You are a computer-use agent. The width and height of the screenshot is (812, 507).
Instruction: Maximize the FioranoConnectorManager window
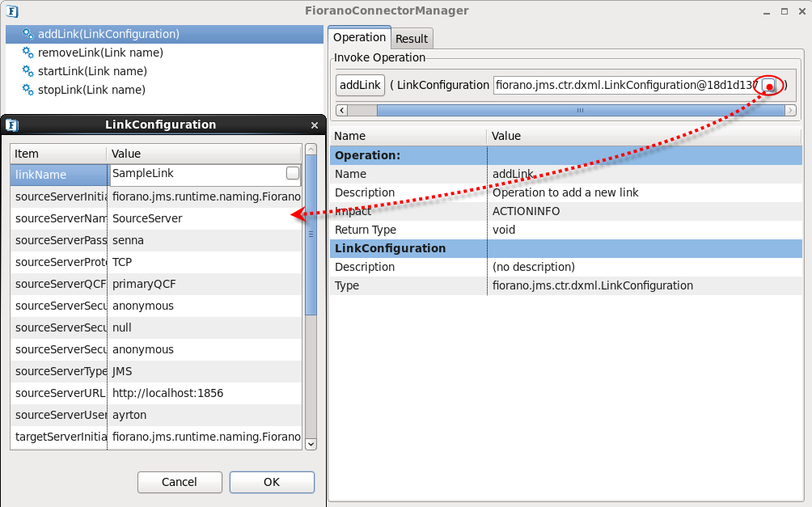click(x=785, y=11)
